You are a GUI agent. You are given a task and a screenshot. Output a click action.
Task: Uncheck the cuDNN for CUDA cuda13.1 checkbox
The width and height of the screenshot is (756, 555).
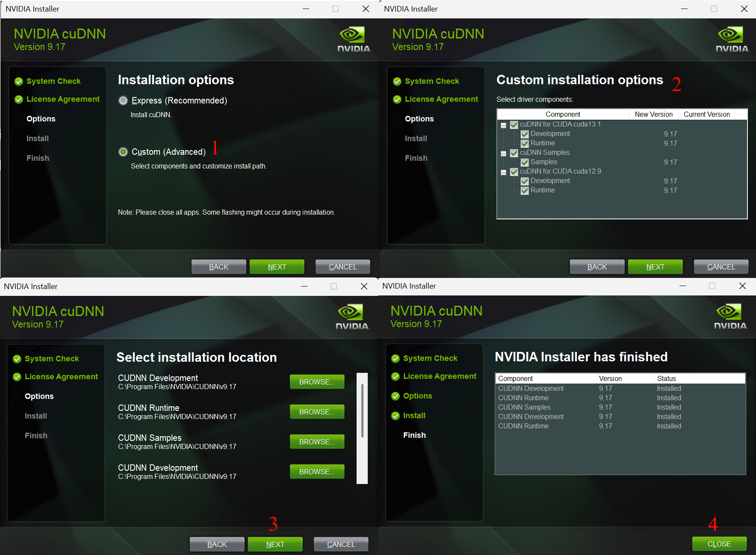pyautogui.click(x=514, y=125)
